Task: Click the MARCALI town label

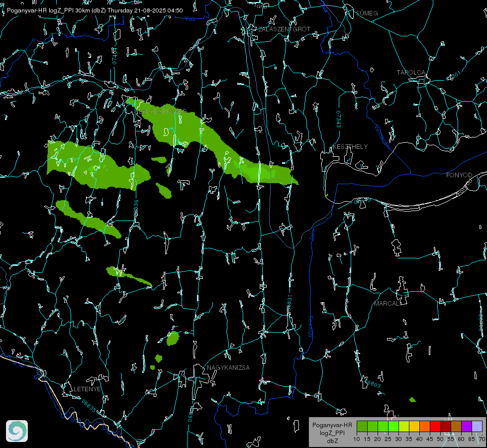Action: (x=387, y=304)
